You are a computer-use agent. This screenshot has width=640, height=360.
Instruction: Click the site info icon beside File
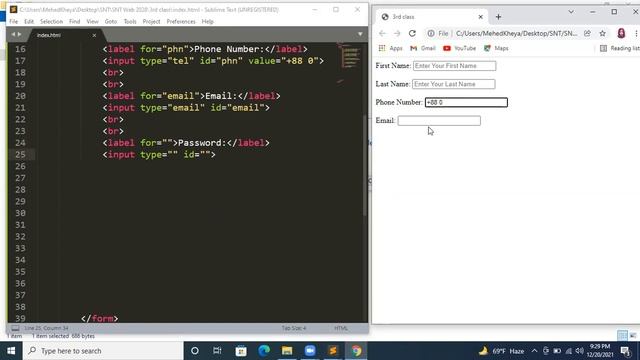[431, 33]
